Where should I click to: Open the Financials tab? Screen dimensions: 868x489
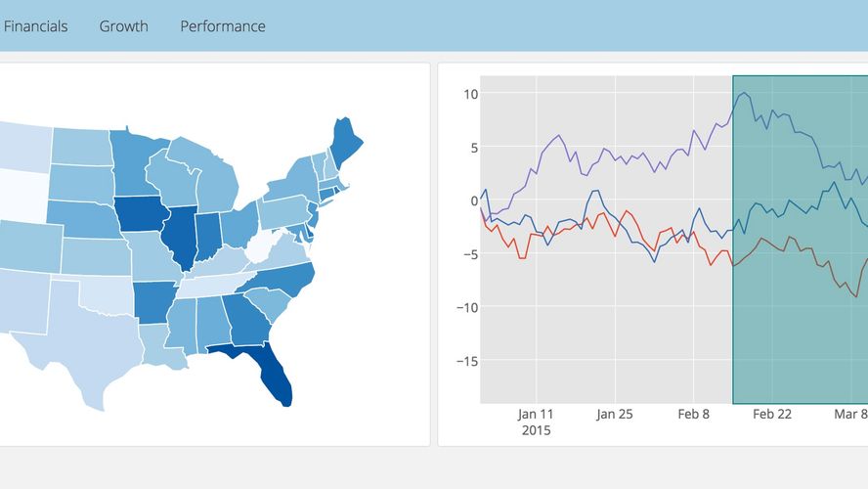36,26
